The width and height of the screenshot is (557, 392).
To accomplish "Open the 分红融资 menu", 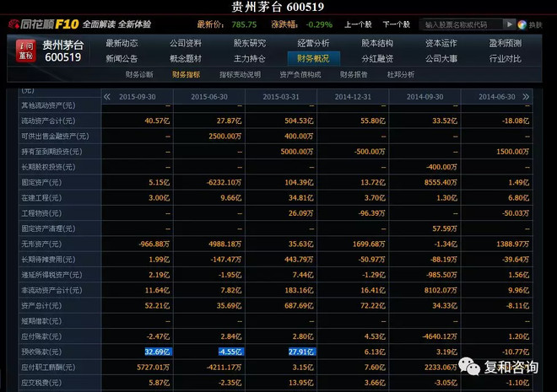I will (377, 58).
